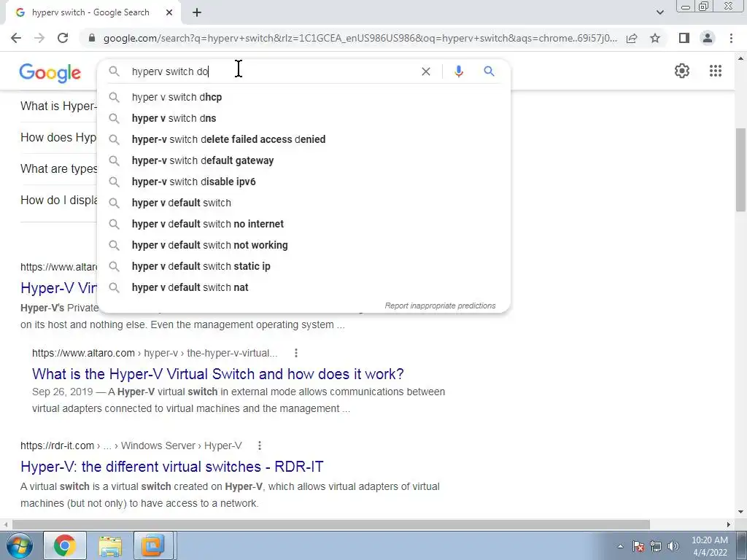Click the horizontal scrollbar thumb
Screen dimensions: 747x560
pyautogui.click(x=330, y=524)
